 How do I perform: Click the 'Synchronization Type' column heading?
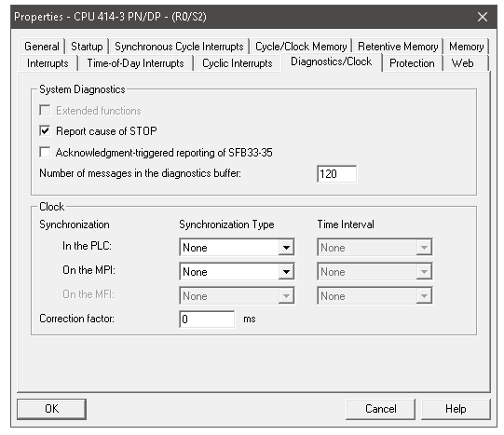(226, 224)
